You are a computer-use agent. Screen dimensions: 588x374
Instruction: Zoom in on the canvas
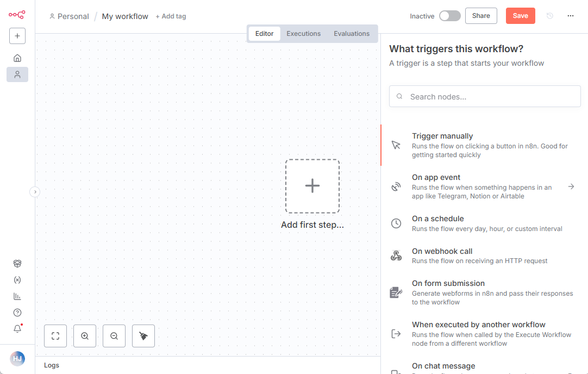pos(85,336)
